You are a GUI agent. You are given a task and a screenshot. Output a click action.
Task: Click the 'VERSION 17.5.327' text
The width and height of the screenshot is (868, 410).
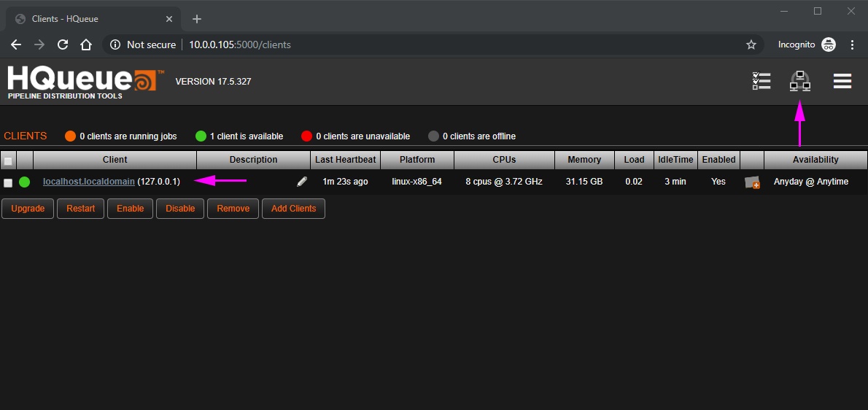(x=213, y=81)
